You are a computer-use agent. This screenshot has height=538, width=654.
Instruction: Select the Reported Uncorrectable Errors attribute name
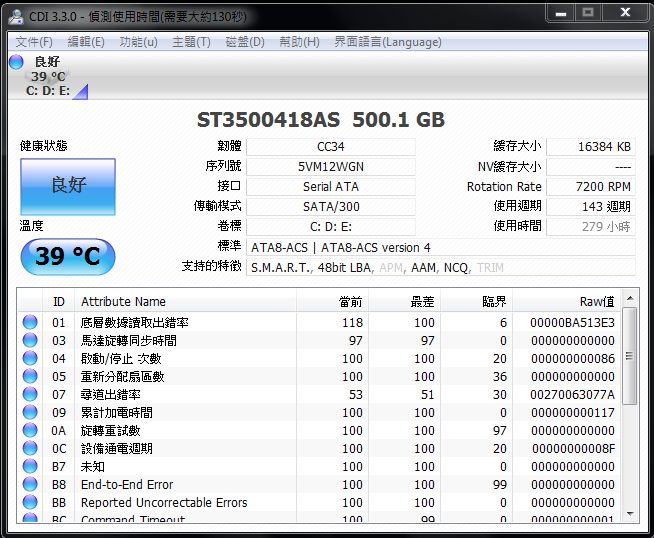pos(164,502)
